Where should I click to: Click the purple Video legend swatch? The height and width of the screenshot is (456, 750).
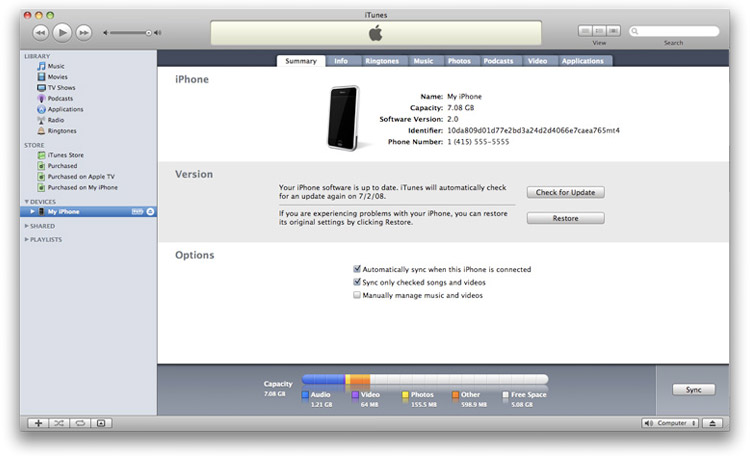click(355, 395)
